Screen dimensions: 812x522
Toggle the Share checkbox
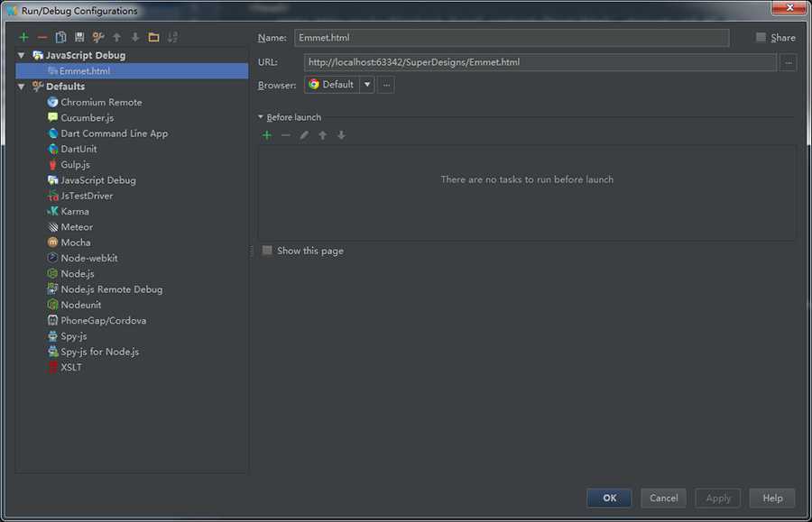[x=761, y=37]
